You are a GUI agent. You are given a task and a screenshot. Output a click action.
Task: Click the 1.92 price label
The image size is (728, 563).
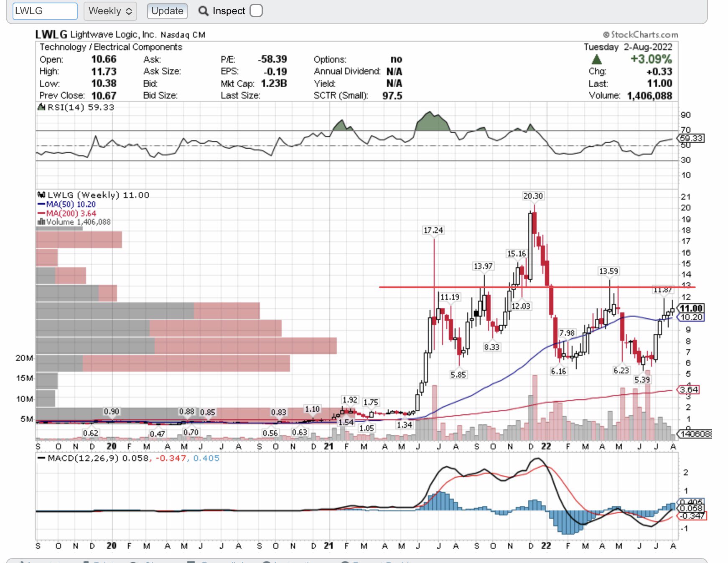(350, 400)
